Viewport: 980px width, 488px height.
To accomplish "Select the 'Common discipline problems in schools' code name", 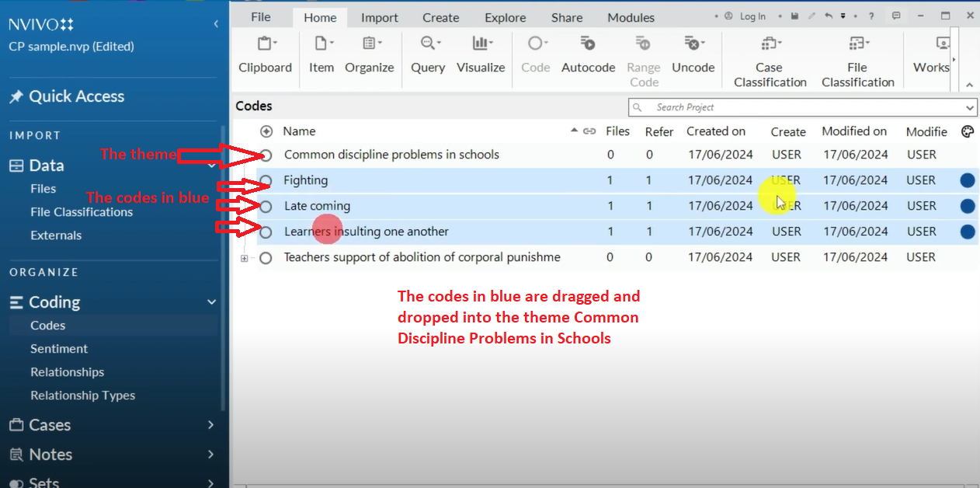I will pos(391,155).
